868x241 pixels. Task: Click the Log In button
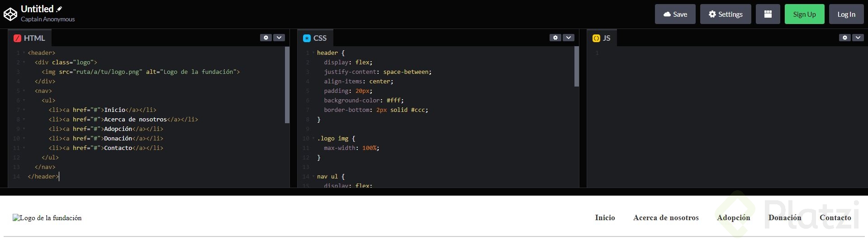click(x=846, y=14)
